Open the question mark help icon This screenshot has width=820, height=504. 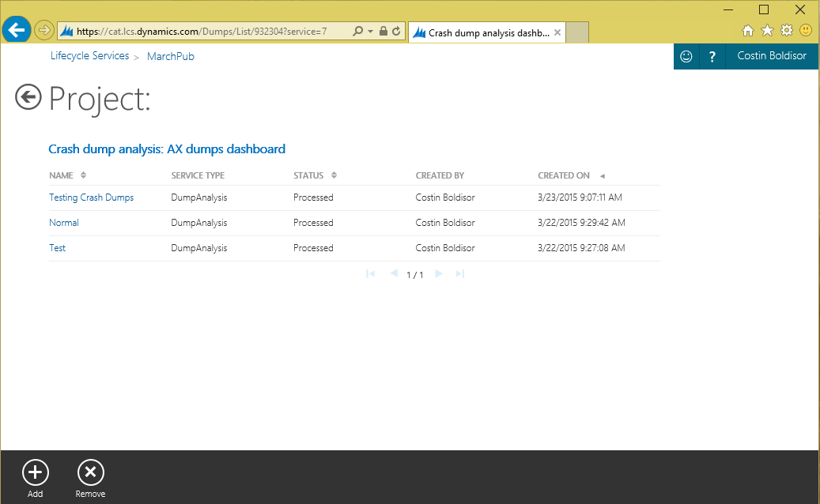712,56
